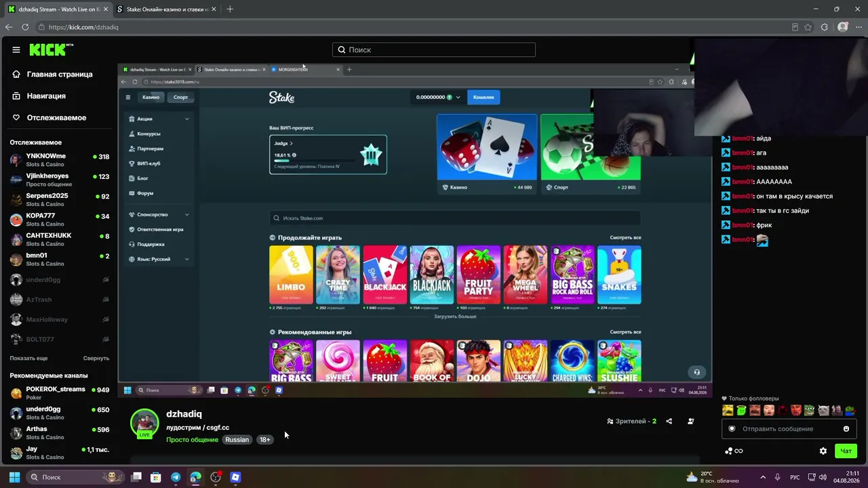Click the user report icon next to share

(690, 421)
